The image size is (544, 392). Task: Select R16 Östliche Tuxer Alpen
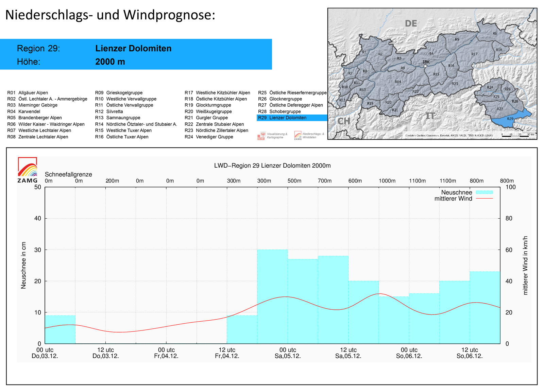pyautogui.click(x=122, y=137)
